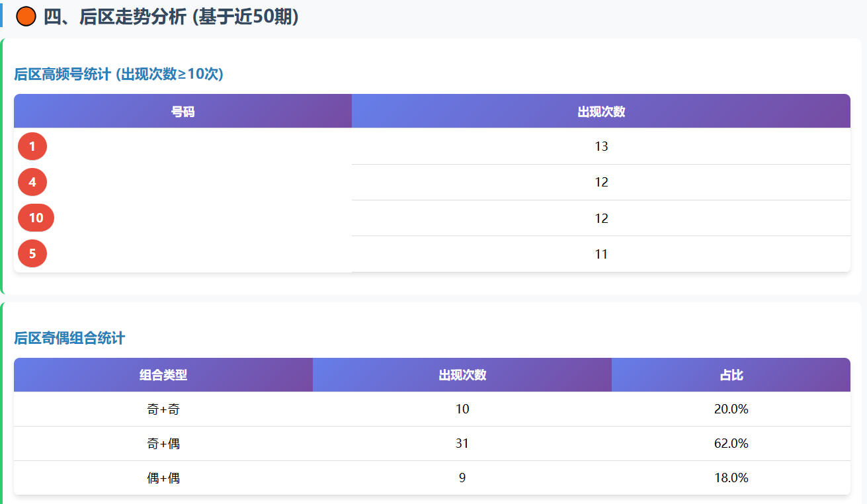Select the red ball numbered 4
The height and width of the screenshot is (504, 867).
(32, 182)
